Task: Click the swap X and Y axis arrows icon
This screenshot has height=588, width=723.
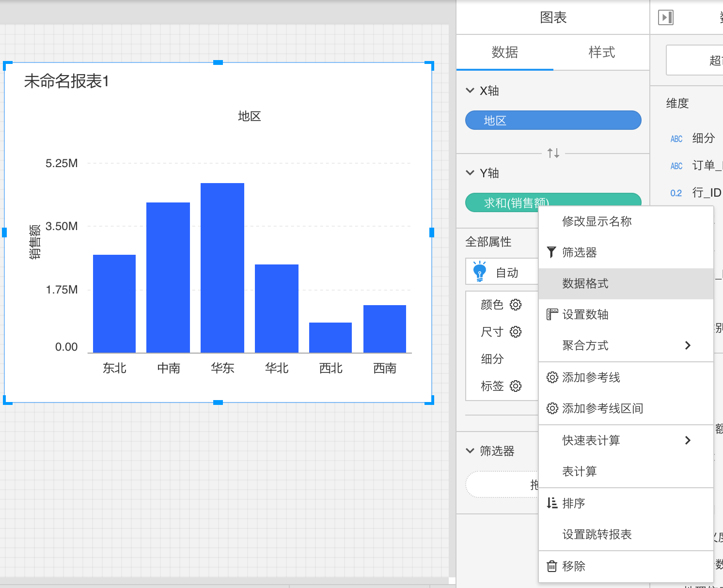Action: [x=553, y=154]
